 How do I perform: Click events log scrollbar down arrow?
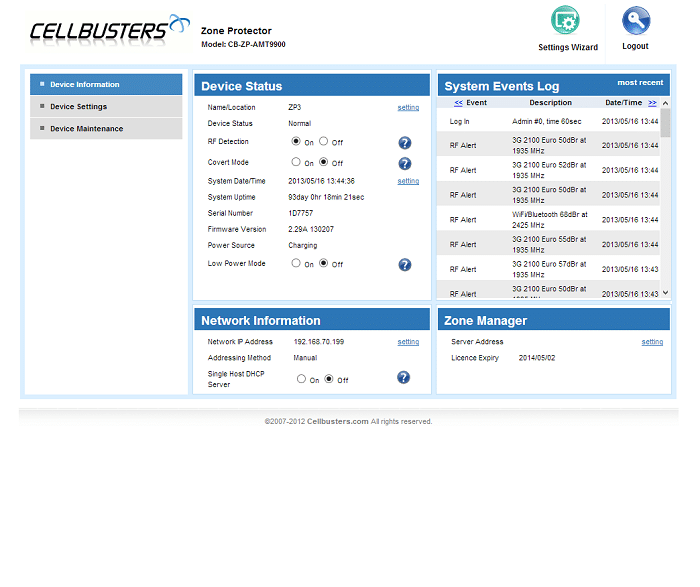tap(665, 293)
